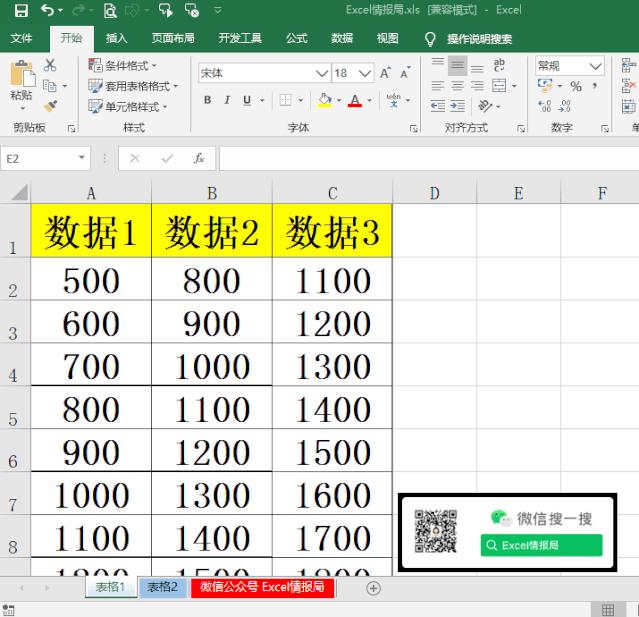Viewport: 639px width, 617px height.
Task: Copy the selected cells
Action: 50,86
